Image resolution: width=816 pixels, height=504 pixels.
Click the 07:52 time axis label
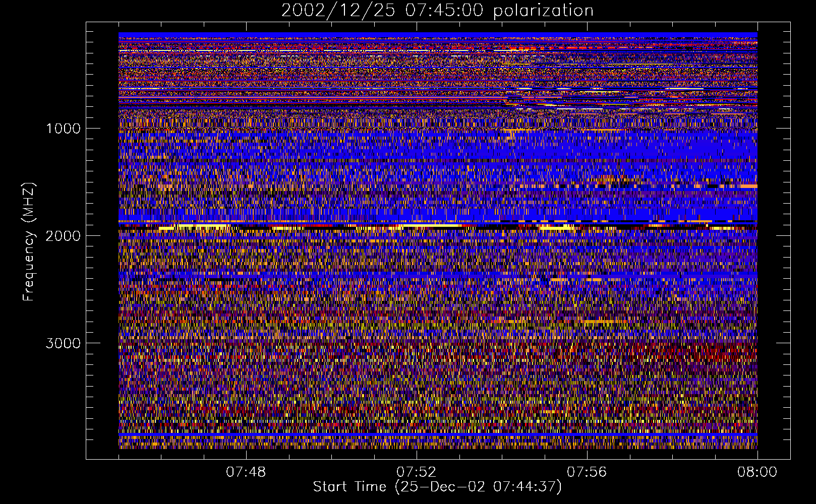click(x=416, y=472)
